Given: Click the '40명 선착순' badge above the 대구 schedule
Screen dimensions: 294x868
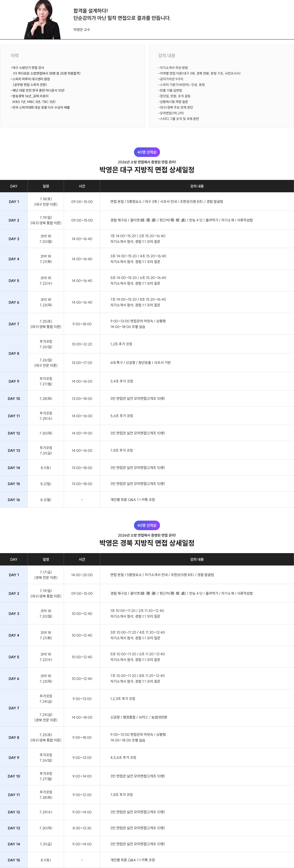Looking at the screenshot, I should pyautogui.click(x=147, y=152).
